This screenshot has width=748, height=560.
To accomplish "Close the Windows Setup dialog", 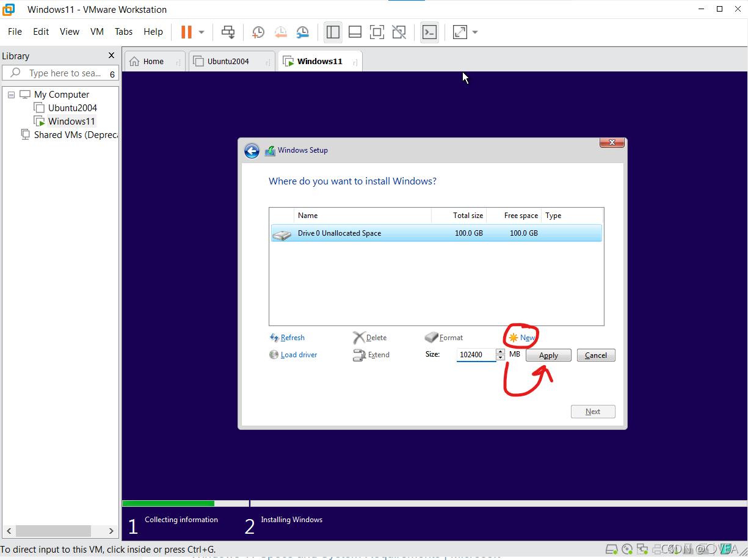I will [x=611, y=143].
